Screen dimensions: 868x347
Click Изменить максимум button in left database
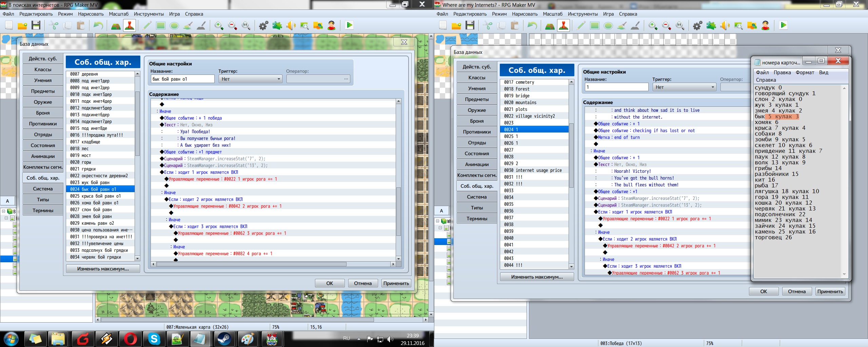click(103, 269)
